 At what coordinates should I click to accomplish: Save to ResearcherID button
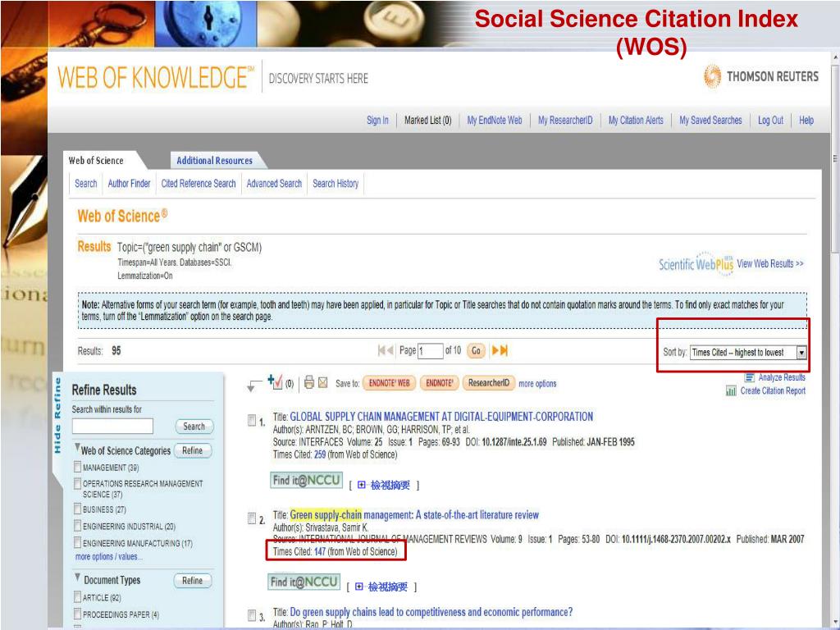pyautogui.click(x=489, y=383)
